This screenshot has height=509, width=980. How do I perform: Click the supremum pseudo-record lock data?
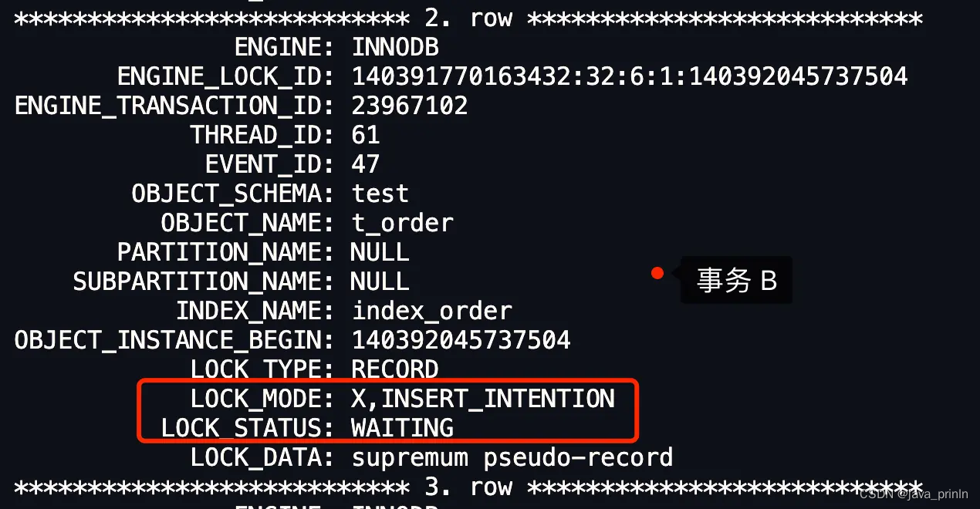(512, 457)
